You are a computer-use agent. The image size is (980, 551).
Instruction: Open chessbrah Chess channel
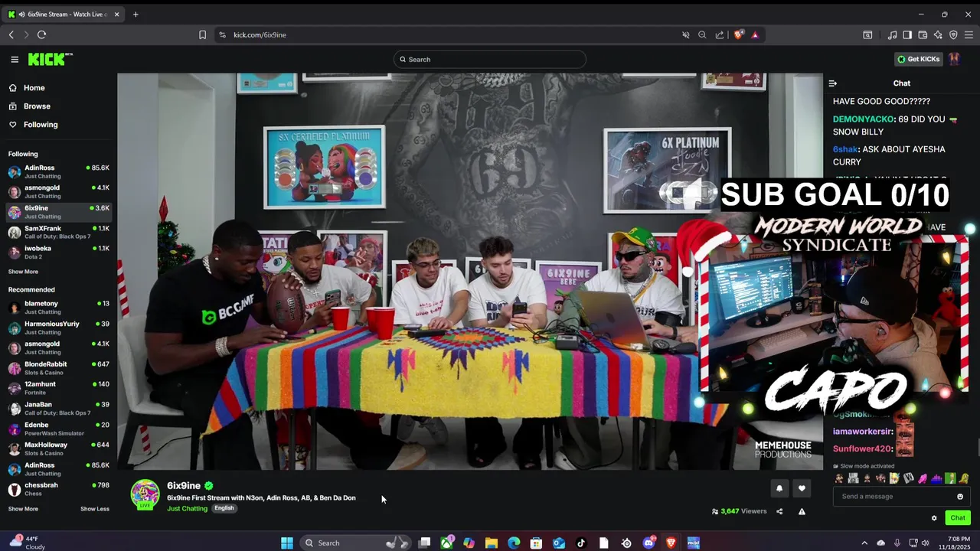pyautogui.click(x=59, y=489)
